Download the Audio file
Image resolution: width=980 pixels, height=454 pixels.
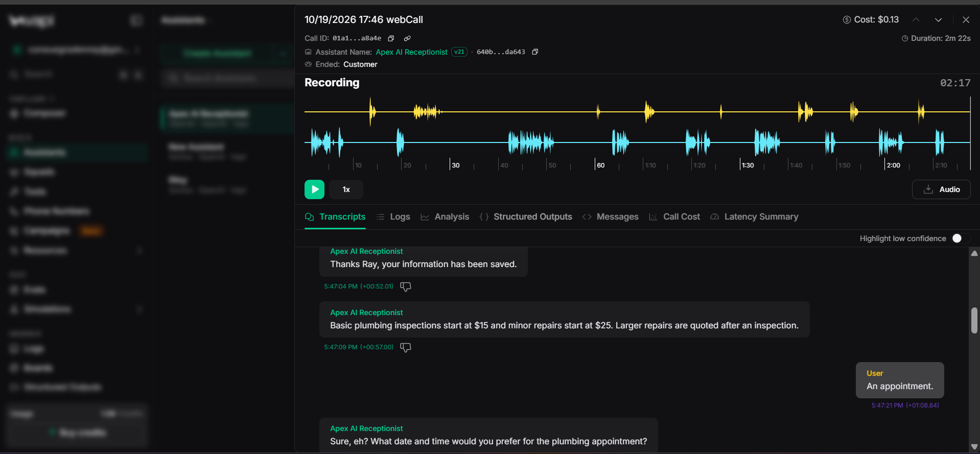click(941, 189)
